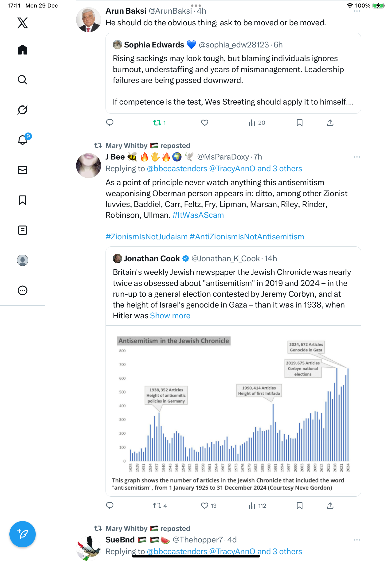Screen dimensions: 392x561
Task: Open more options for SueBnd's post
Action: tap(357, 540)
